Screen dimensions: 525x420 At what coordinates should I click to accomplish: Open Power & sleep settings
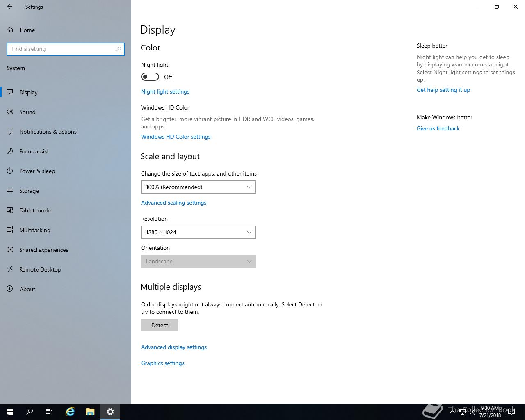pyautogui.click(x=66, y=171)
